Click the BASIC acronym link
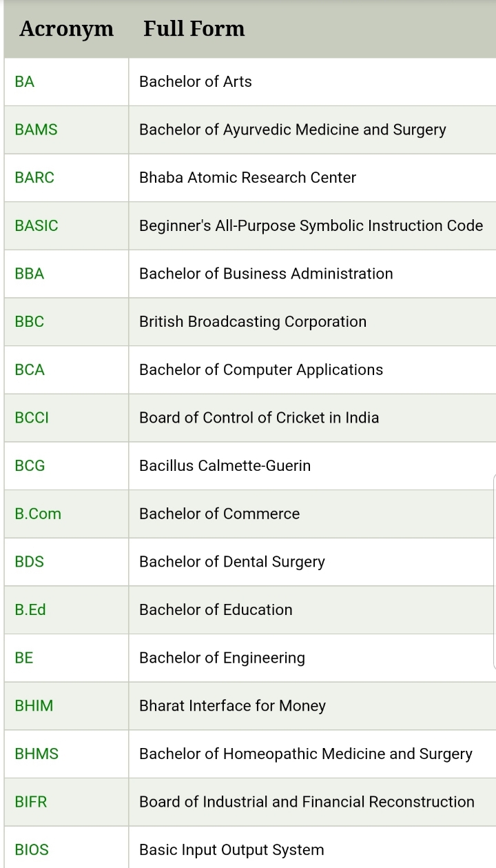Image resolution: width=496 pixels, height=868 pixels. click(37, 225)
